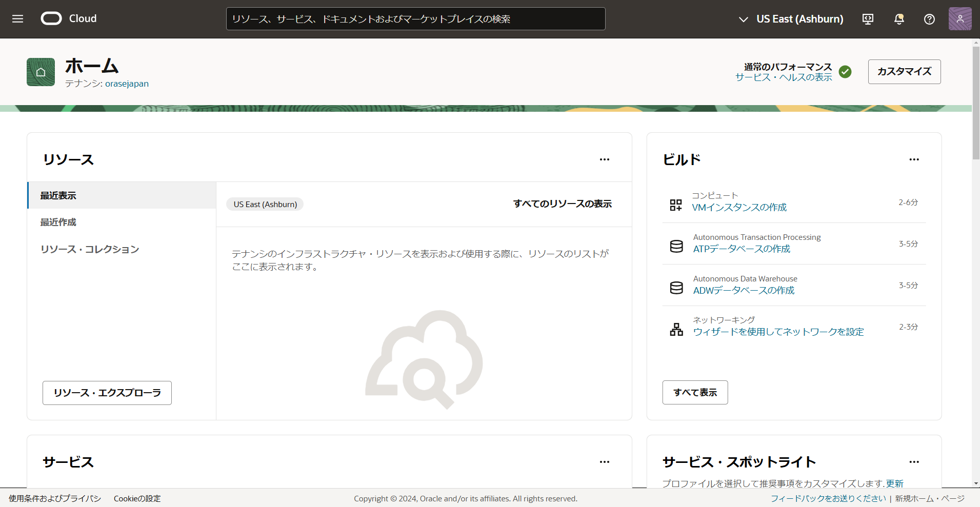This screenshot has height=507, width=980.
Task: Open 使用条件およびプライバシ footer link
Action: tap(55, 498)
